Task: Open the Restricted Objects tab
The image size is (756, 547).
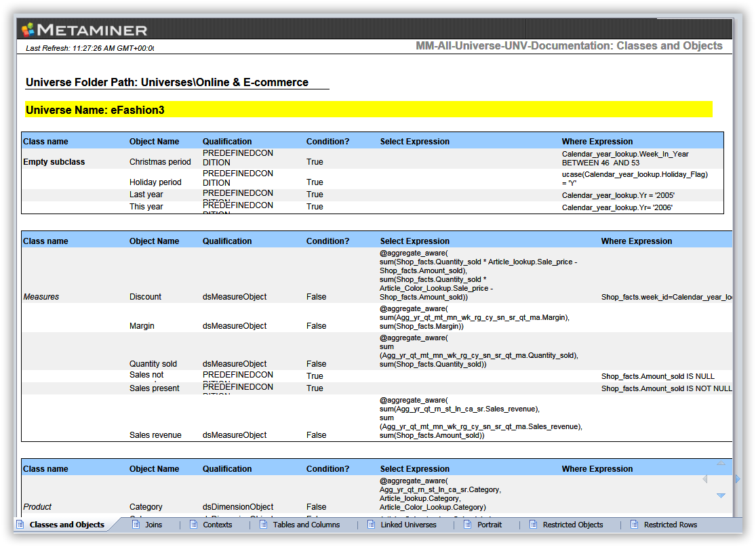Action: [x=573, y=525]
